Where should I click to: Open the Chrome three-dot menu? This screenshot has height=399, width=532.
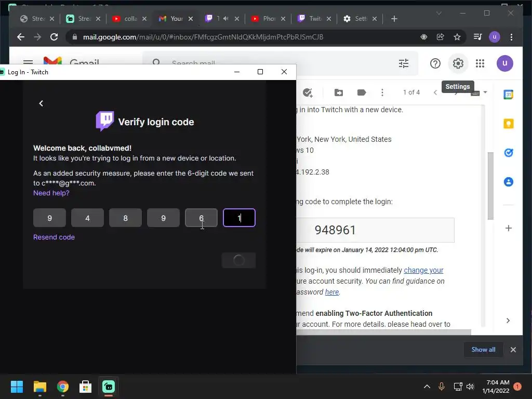click(511, 37)
